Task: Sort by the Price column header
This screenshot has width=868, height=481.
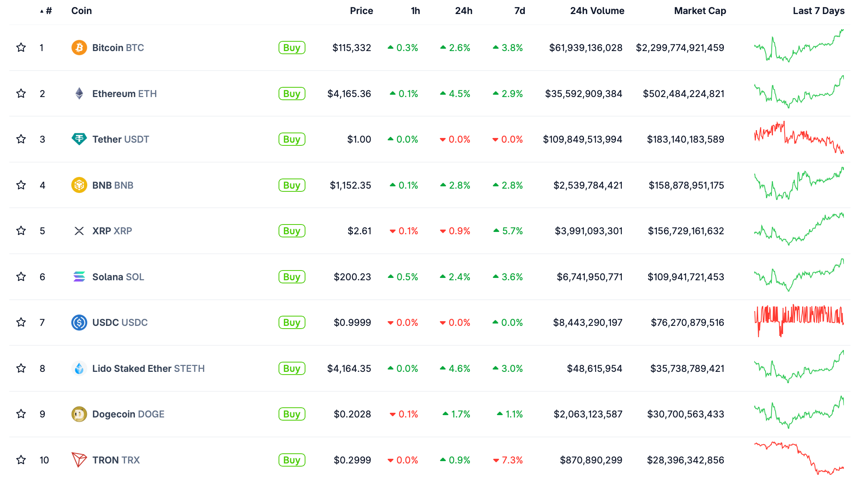Action: 361,11
